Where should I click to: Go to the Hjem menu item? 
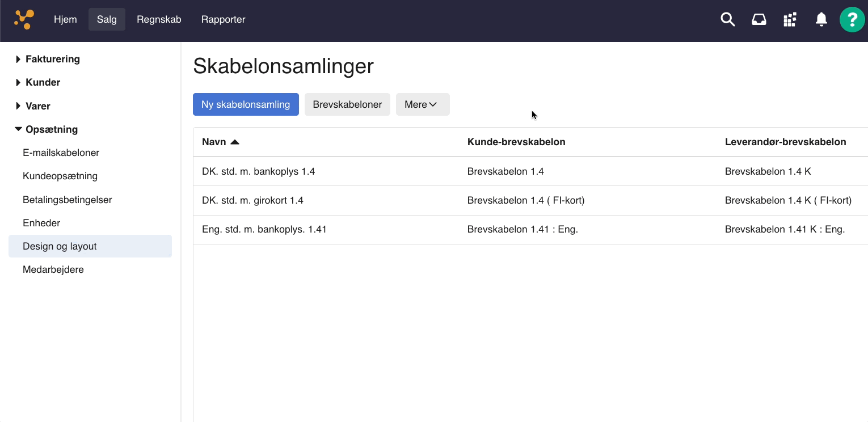tap(65, 19)
